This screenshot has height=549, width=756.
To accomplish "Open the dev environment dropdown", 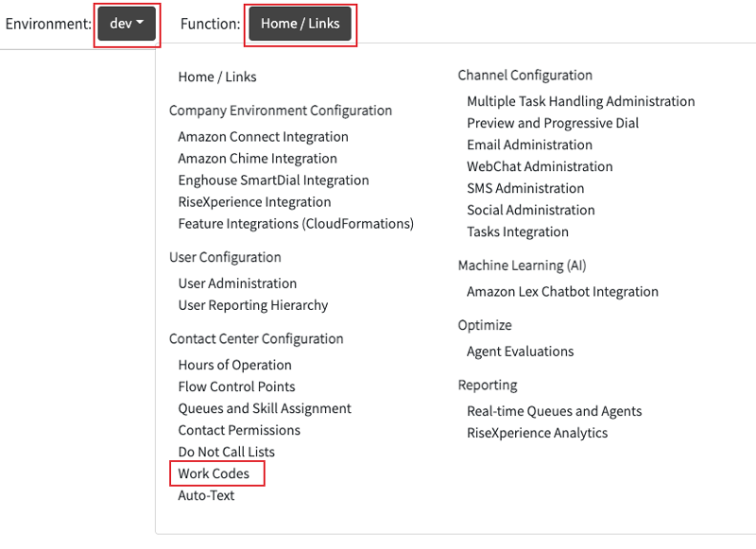I will 127,24.
